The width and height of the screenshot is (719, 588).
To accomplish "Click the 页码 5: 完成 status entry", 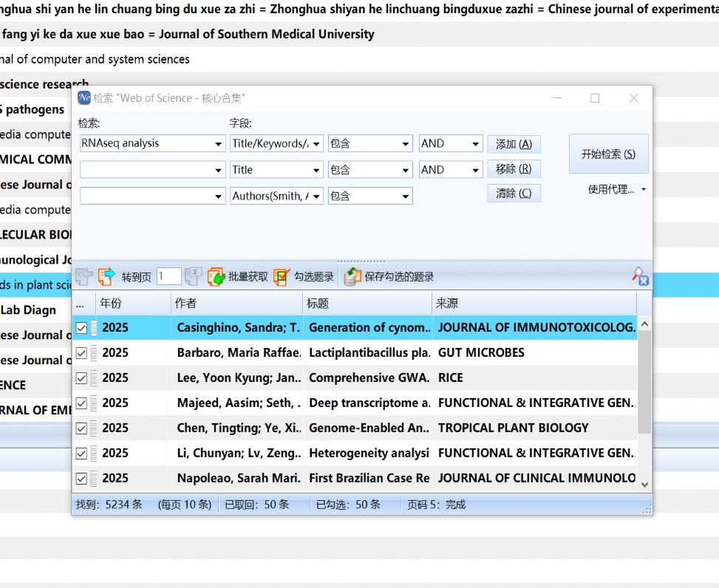I will (x=437, y=505).
